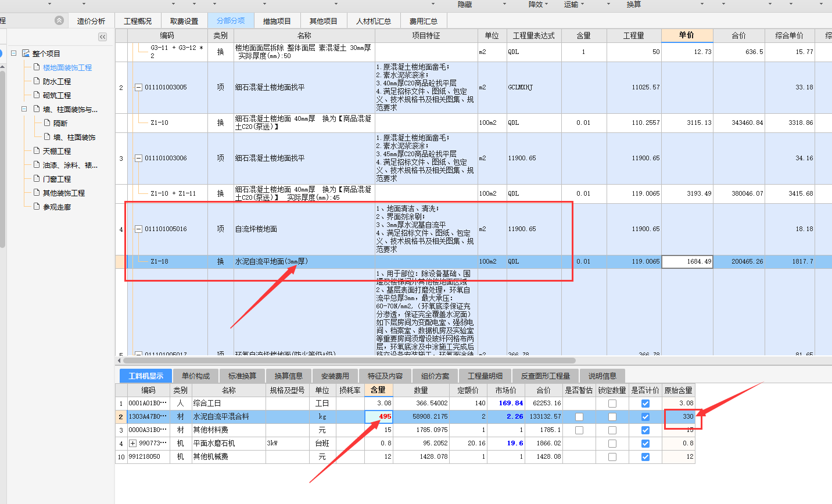Open the 措施项目 tab

coord(277,21)
